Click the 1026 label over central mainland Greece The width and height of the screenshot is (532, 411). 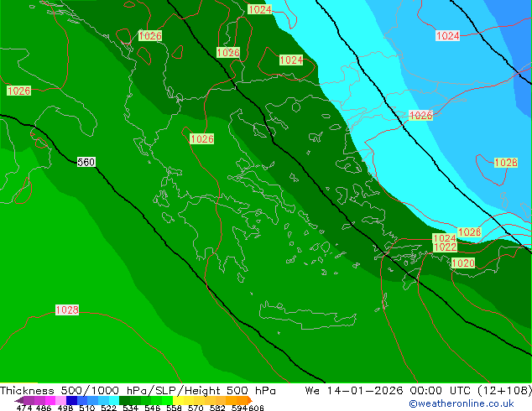[201, 138]
